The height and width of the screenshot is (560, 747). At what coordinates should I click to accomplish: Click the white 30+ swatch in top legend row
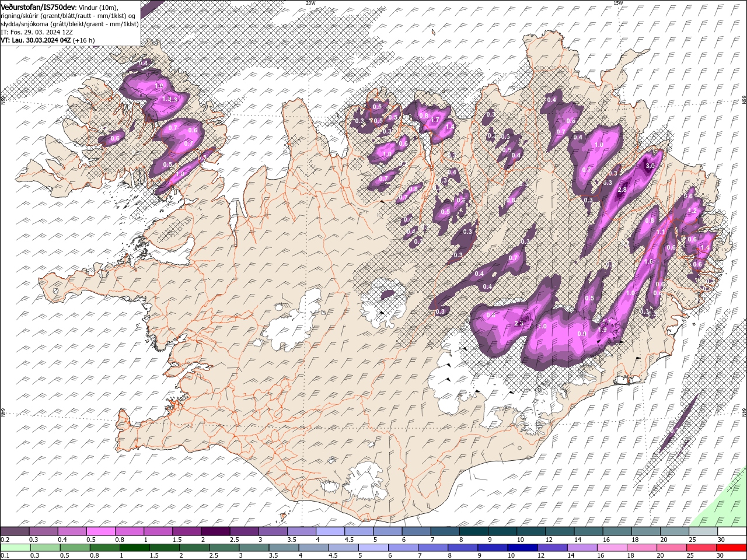point(732,531)
